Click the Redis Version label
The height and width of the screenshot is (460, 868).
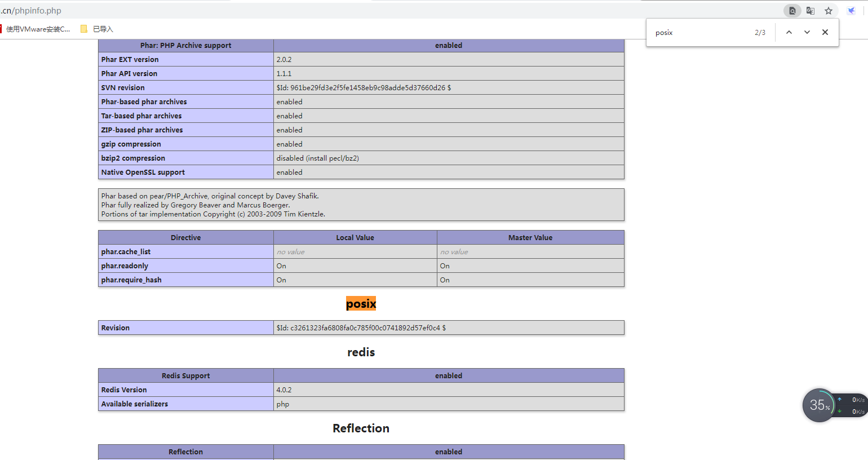[124, 390]
